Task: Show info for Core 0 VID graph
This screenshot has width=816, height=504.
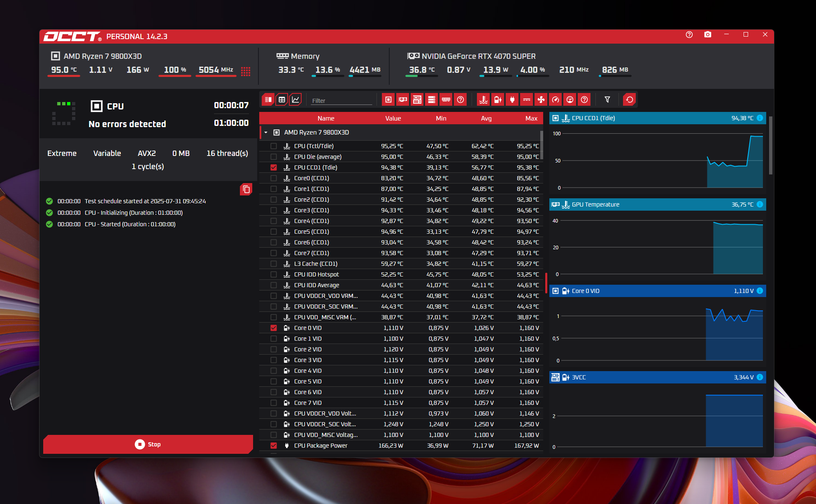Action: click(760, 291)
